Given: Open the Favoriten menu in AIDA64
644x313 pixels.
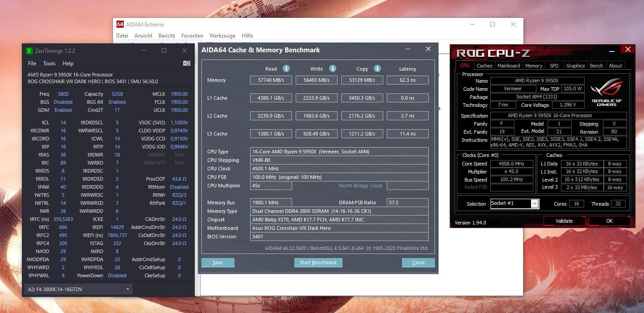Looking at the screenshot, I should (x=192, y=36).
